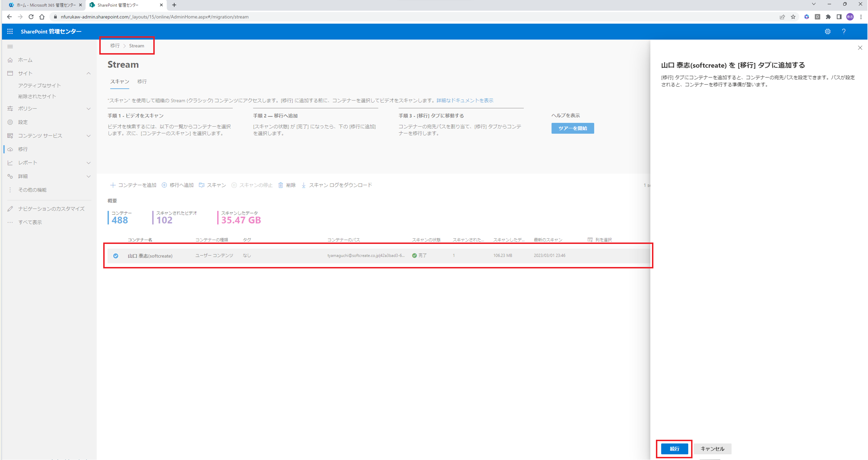This screenshot has height=460, width=868.
Task: Open the tab search dropdown arrow
Action: click(x=813, y=4)
